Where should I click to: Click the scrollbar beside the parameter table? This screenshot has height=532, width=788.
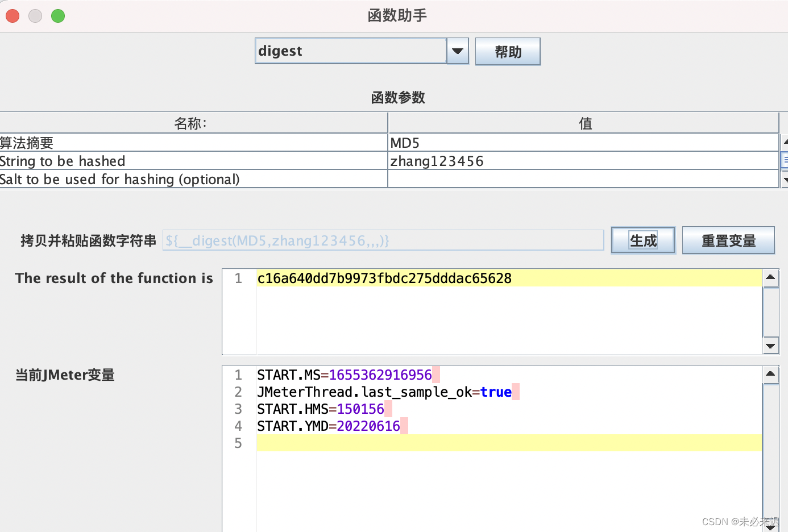point(785,160)
